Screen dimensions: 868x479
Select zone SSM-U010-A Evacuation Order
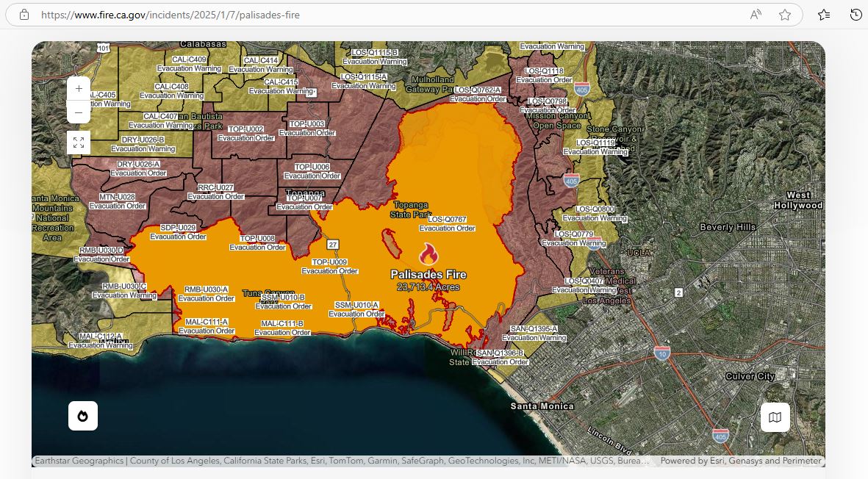(356, 309)
